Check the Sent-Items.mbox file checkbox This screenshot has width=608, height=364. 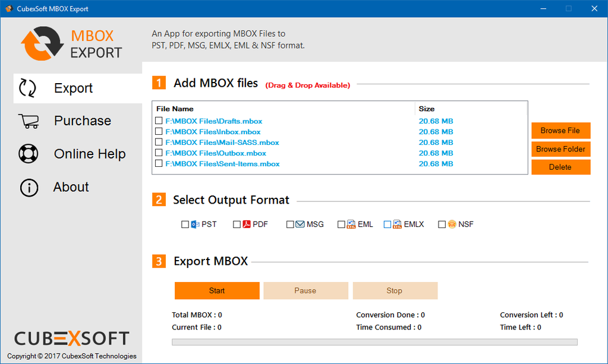[x=159, y=163]
